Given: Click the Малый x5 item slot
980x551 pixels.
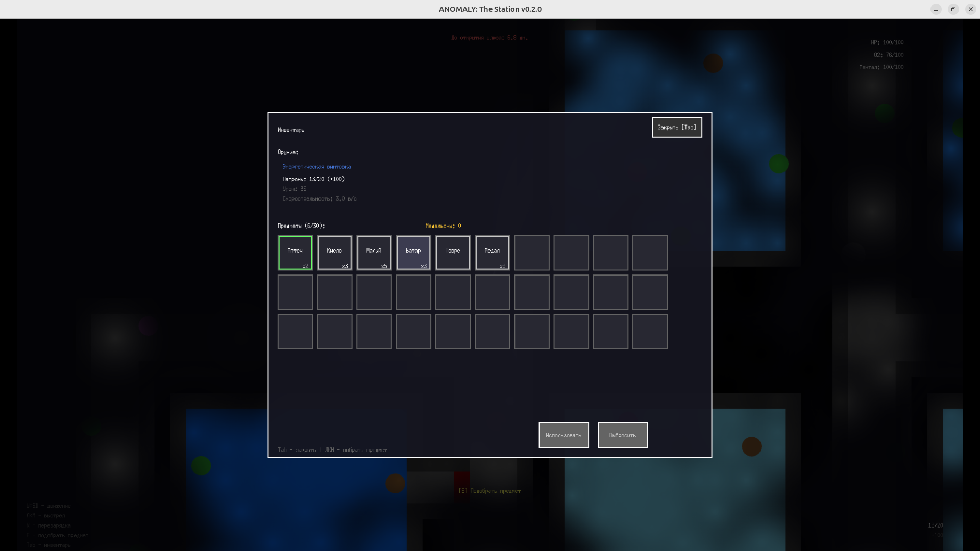Looking at the screenshot, I should coord(374,253).
